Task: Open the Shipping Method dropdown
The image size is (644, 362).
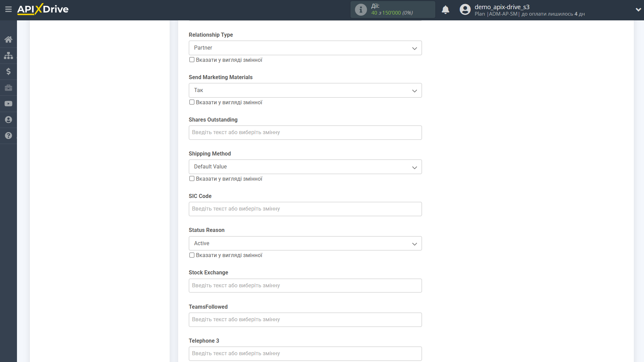Action: pyautogui.click(x=305, y=167)
